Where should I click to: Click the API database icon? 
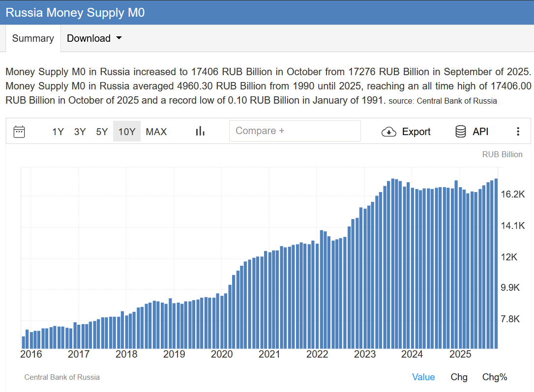(461, 132)
